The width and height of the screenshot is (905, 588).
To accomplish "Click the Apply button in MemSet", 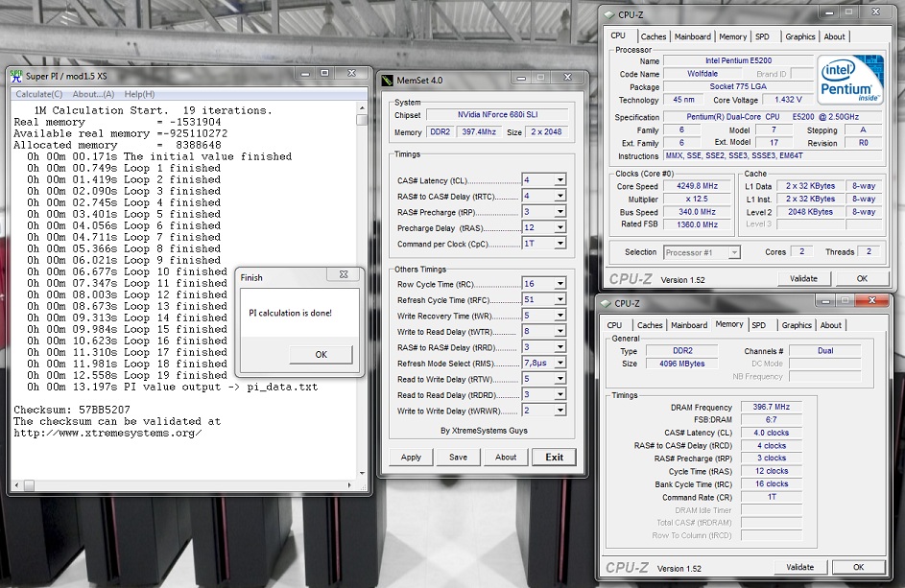I will coord(411,457).
